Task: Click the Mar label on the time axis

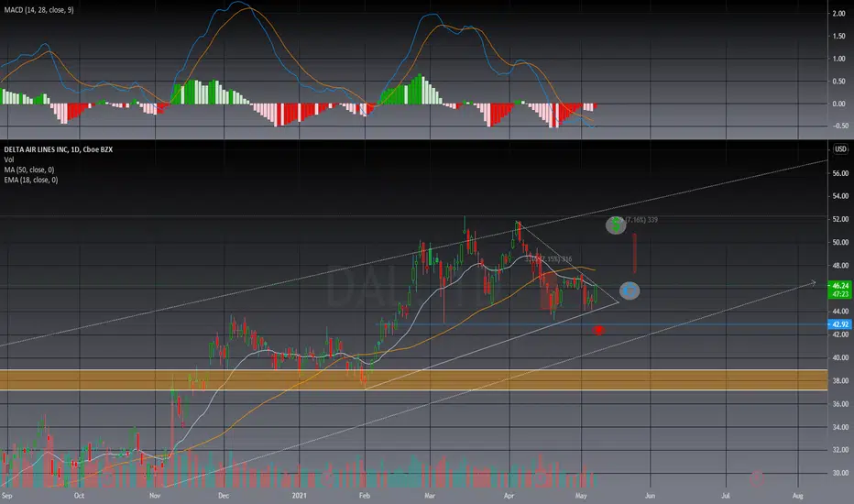Action: click(430, 496)
